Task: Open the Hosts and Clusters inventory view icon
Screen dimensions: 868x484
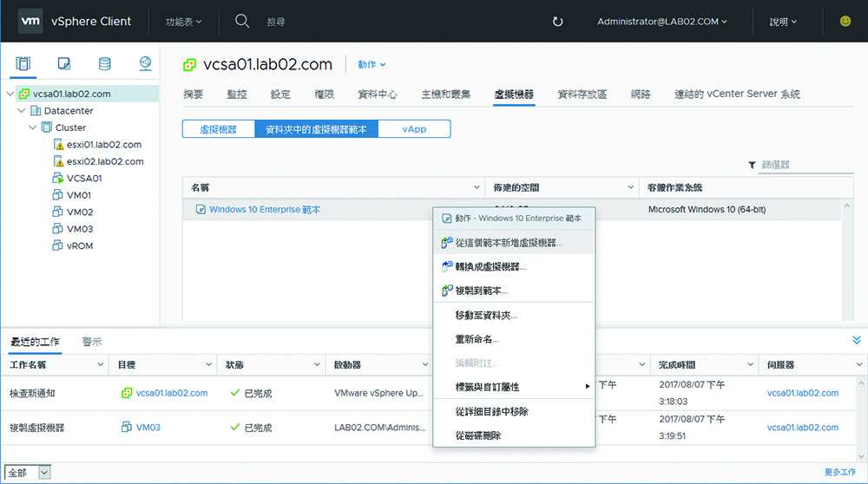Action: (x=23, y=63)
